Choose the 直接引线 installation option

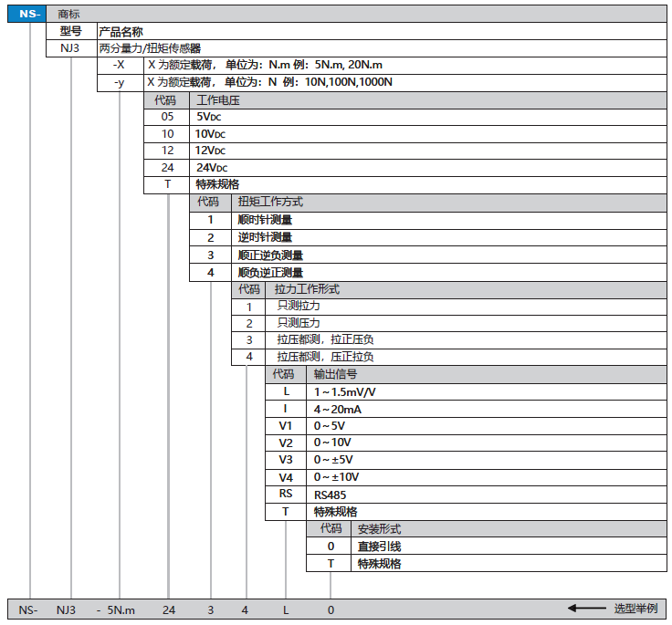click(379, 546)
